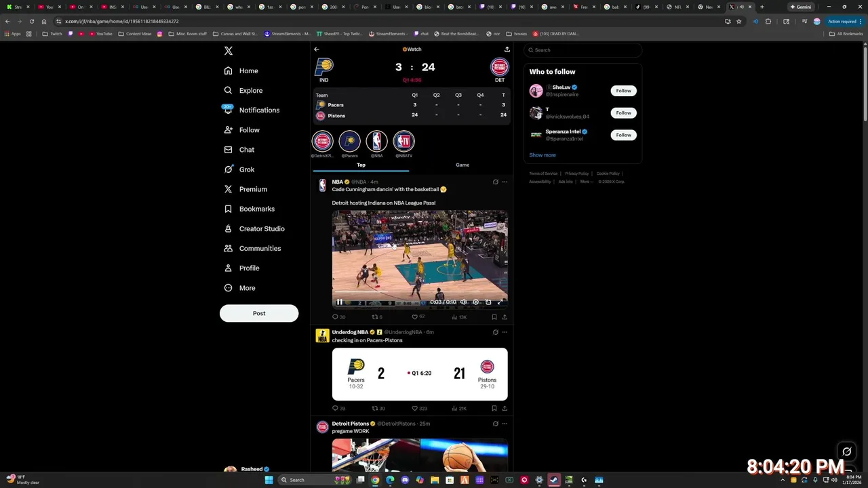The width and height of the screenshot is (868, 488).
Task: Open the Home page
Action: (241, 70)
